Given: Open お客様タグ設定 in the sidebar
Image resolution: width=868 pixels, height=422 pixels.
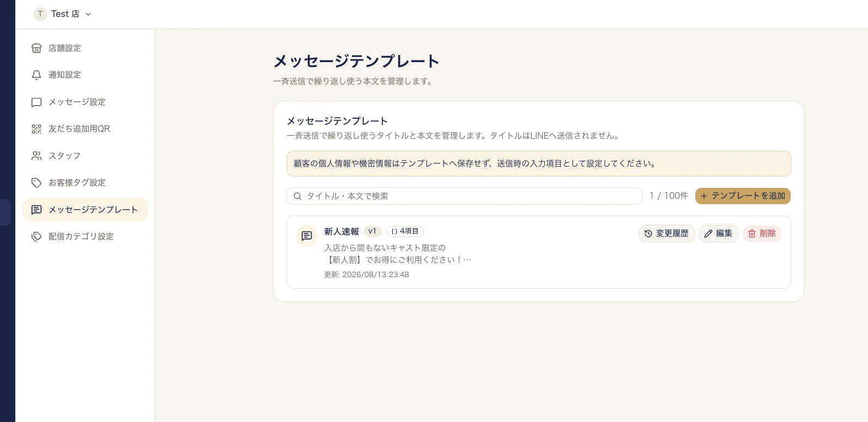Looking at the screenshot, I should [85, 182].
